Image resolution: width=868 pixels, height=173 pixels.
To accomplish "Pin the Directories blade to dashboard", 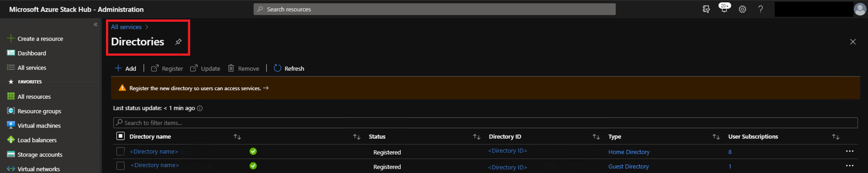I will (178, 42).
